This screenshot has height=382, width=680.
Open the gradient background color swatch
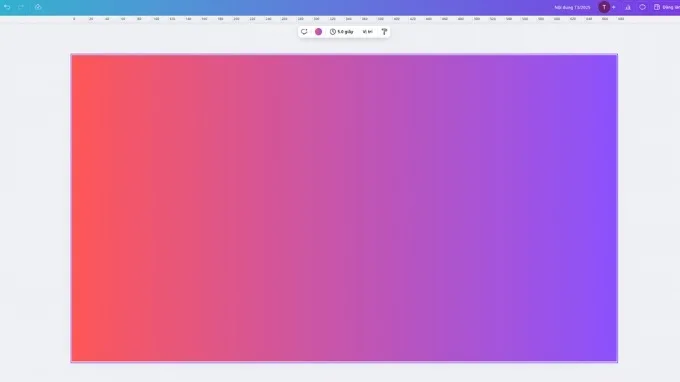(318, 32)
